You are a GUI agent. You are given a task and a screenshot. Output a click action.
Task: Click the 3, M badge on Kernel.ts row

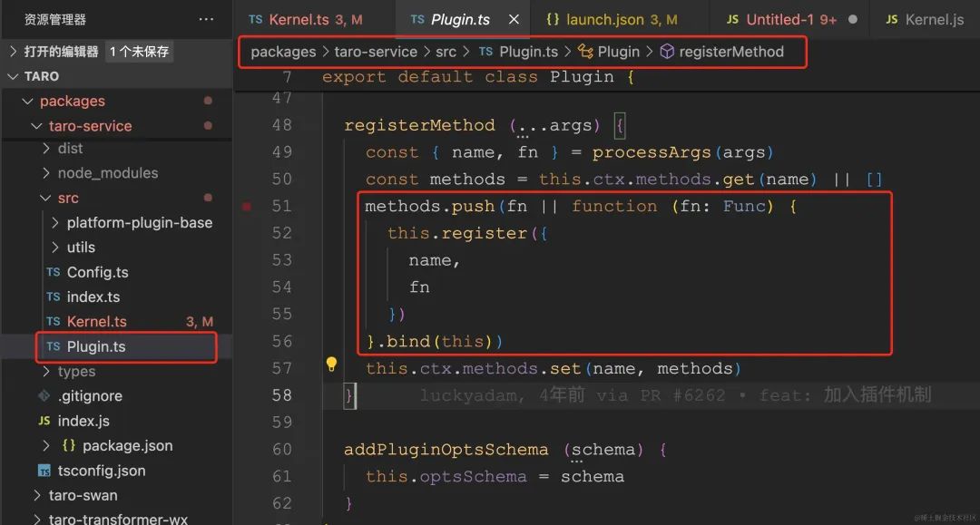(x=200, y=322)
